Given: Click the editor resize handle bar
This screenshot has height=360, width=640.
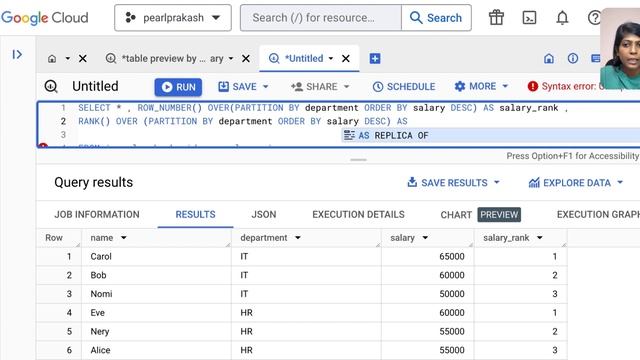Looking at the screenshot, I should coord(358,160).
